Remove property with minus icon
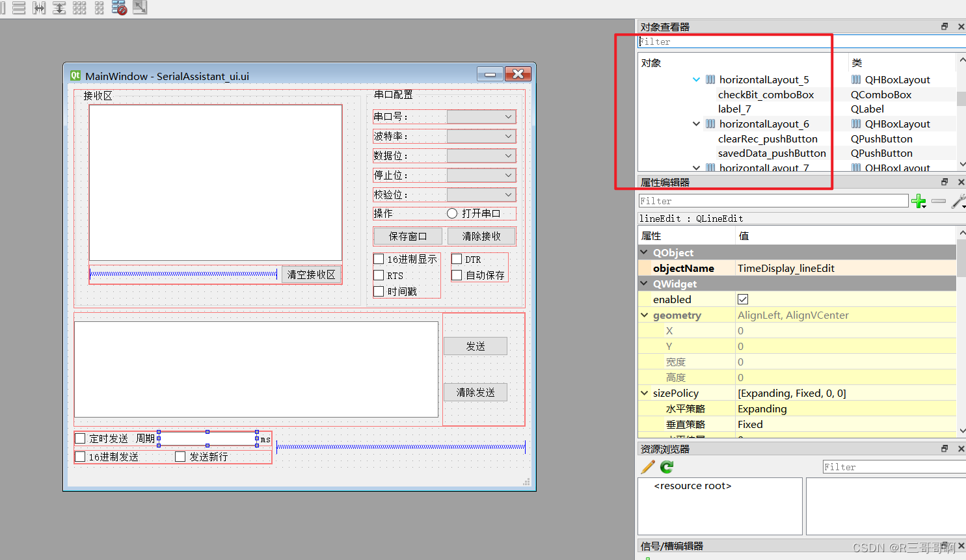 tap(938, 201)
